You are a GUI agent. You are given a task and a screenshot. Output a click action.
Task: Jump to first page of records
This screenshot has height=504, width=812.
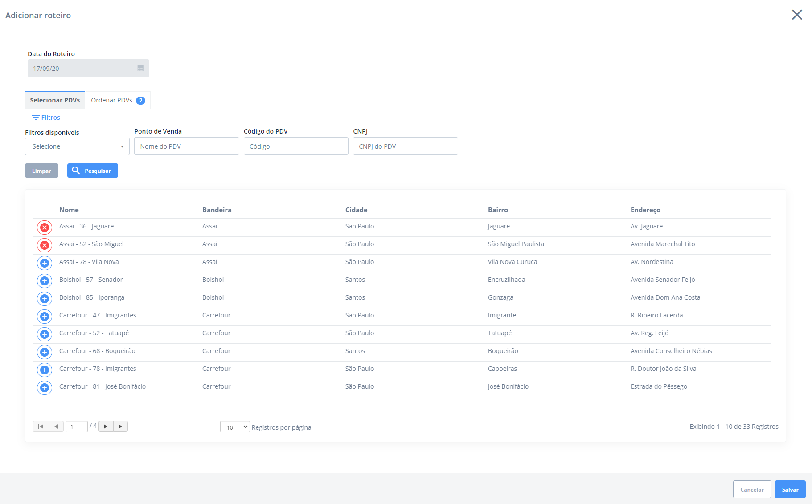41,427
